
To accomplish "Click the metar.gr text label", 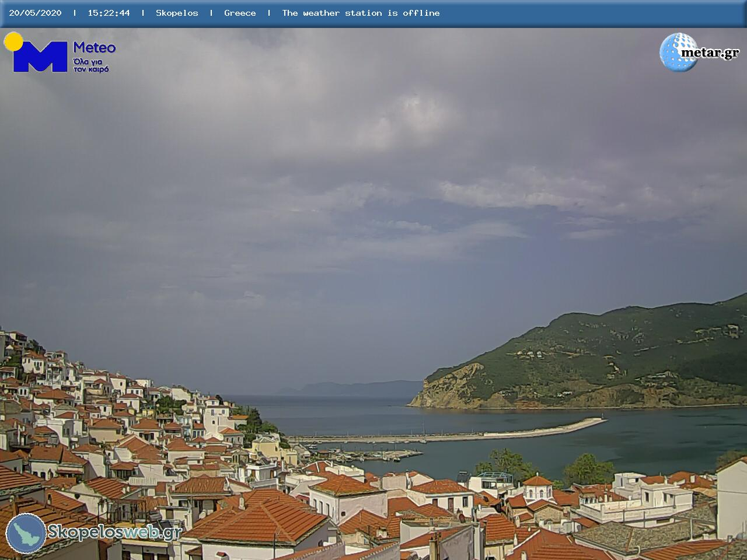I will (x=710, y=52).
